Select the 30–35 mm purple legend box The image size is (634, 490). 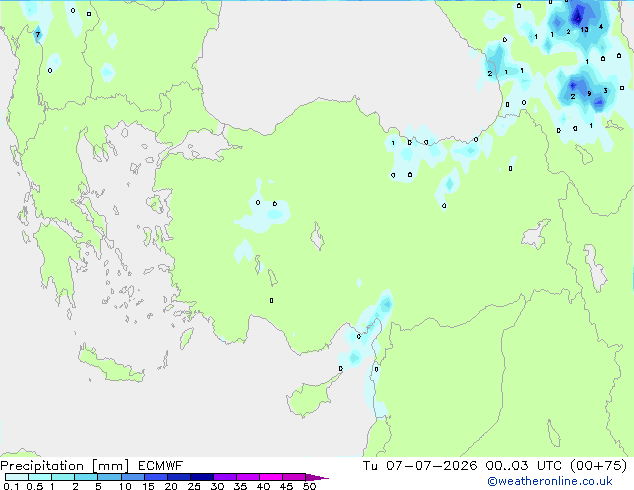[x=224, y=477]
